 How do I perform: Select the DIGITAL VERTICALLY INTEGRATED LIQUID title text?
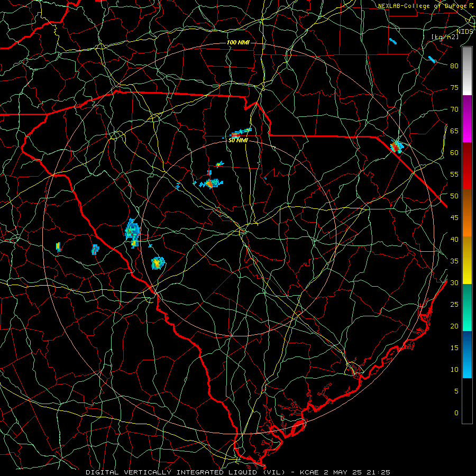[172, 472]
